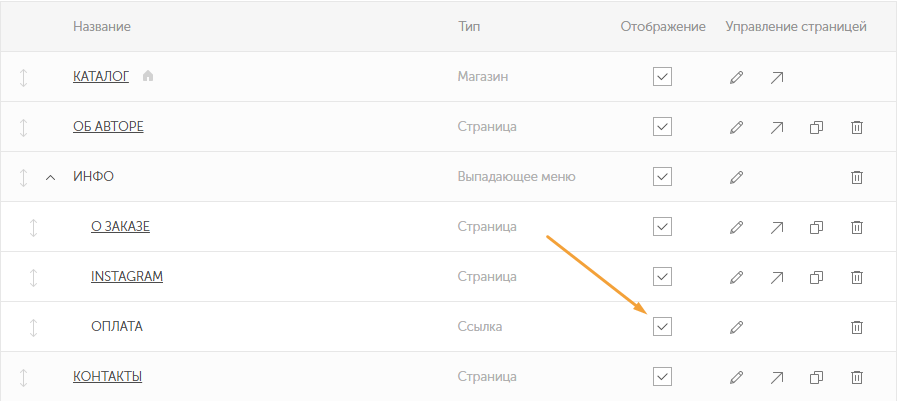Image resolution: width=898 pixels, height=401 pixels.
Task: Open the ОБ АВТОРЕ page link
Action: [x=108, y=126]
